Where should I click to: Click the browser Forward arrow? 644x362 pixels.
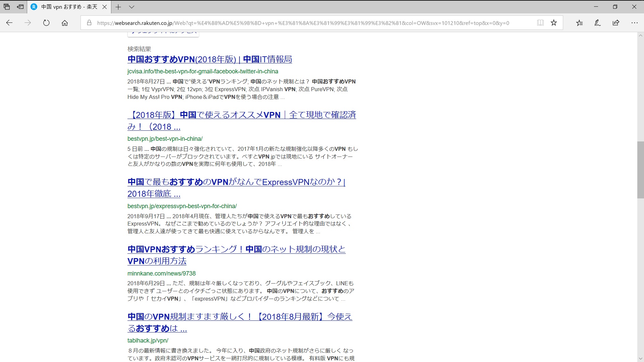coord(28,23)
